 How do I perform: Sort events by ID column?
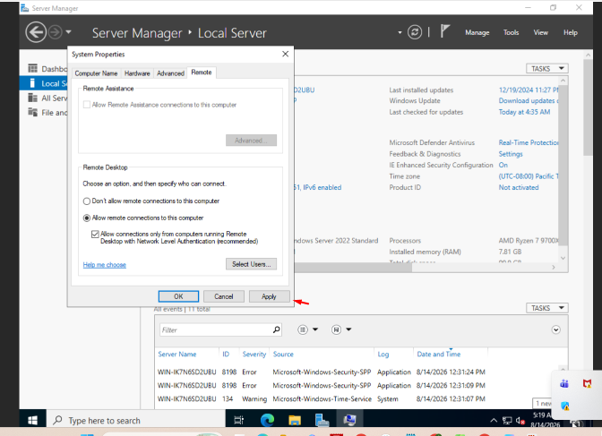click(x=226, y=354)
